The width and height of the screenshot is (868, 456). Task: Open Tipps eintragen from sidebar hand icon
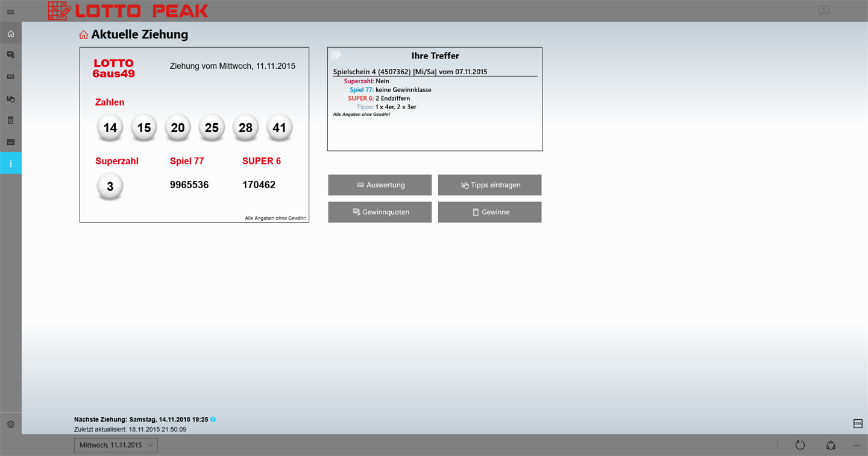coord(11,98)
